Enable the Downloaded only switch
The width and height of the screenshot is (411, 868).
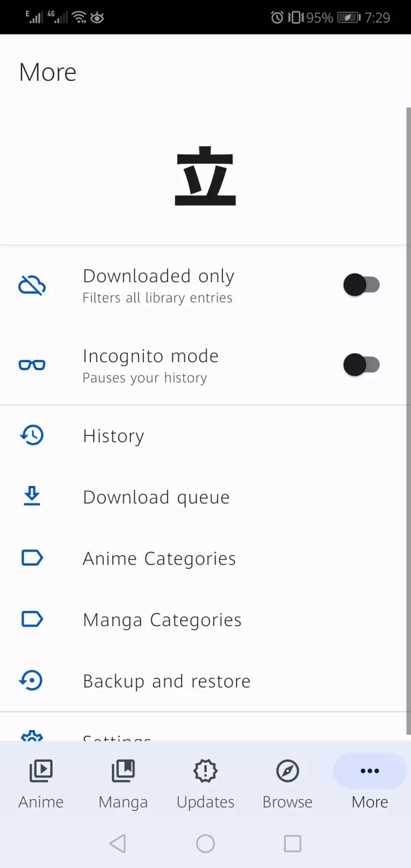pos(361,285)
